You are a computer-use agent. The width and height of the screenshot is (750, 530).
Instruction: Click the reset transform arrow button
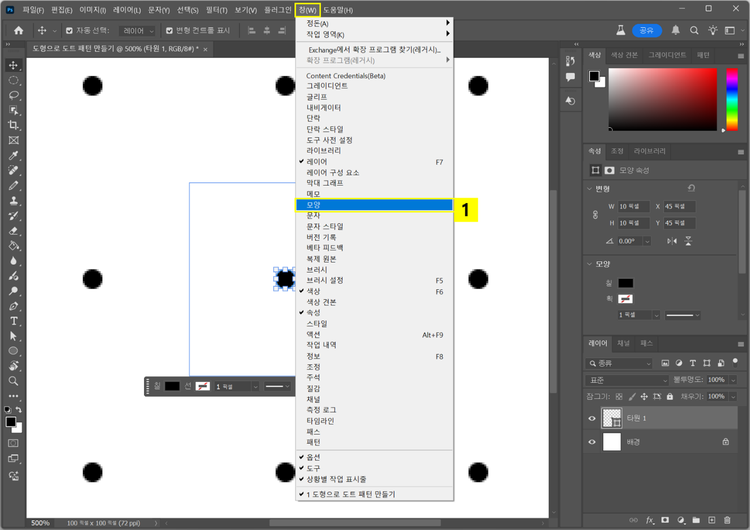691,188
